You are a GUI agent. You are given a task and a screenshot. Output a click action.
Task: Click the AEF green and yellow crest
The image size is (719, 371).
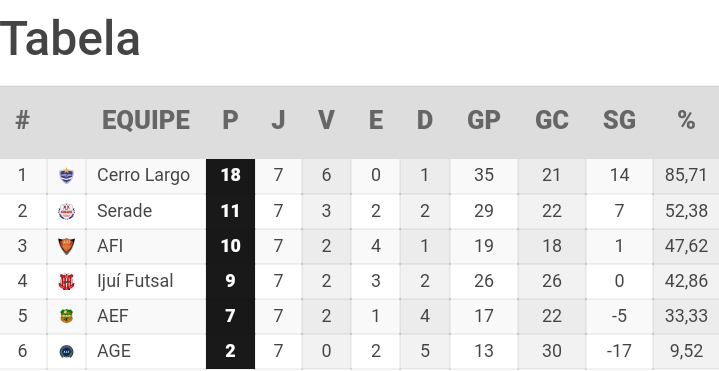66,316
